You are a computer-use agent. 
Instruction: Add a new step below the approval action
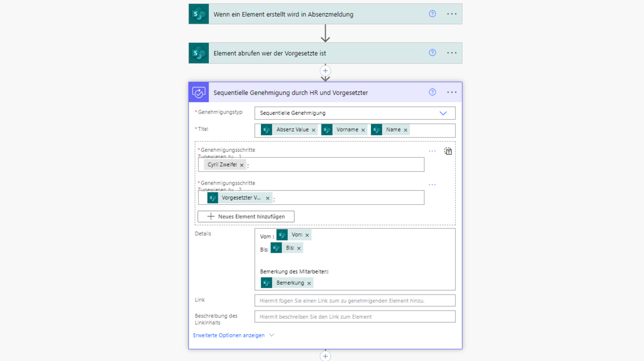click(x=325, y=356)
